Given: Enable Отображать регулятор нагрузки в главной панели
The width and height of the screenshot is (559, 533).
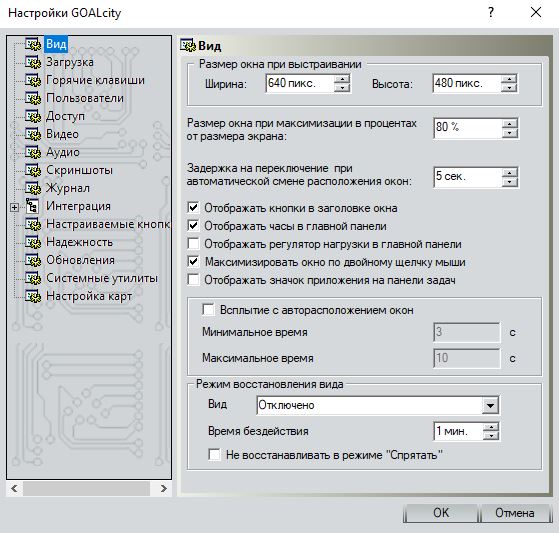Looking at the screenshot, I should (x=193, y=244).
